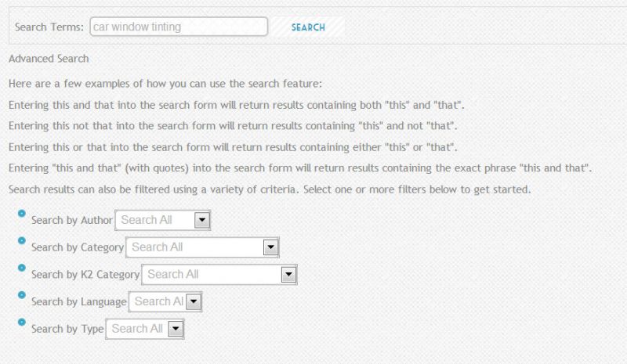Expand the Search by Language dropdown arrow
Image resolution: width=627 pixels, height=364 pixels.
point(194,301)
